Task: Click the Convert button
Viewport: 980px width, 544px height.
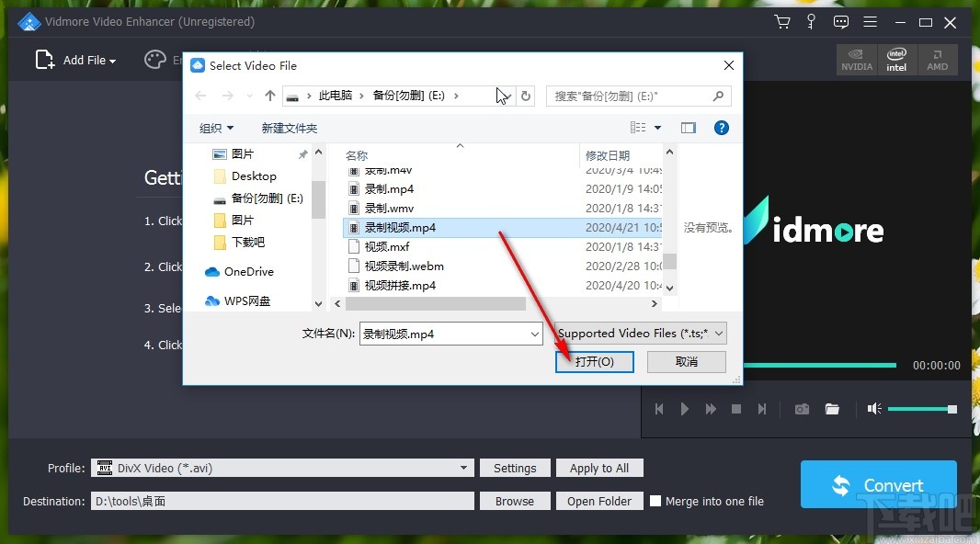Action: tap(879, 484)
